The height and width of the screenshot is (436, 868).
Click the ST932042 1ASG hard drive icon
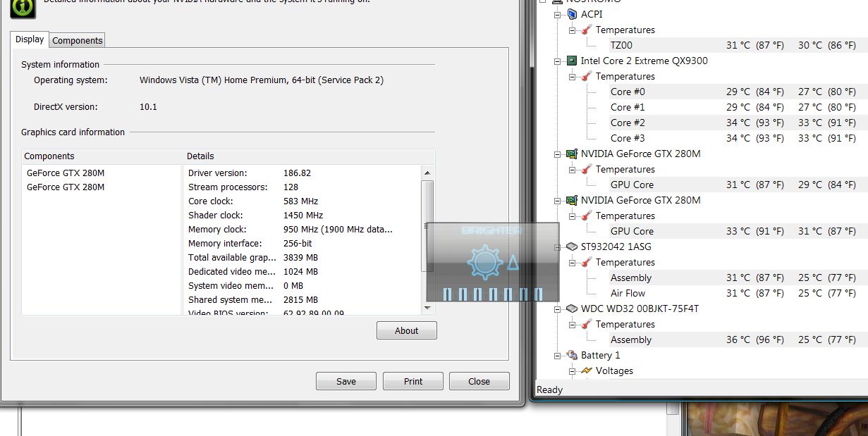coord(572,247)
